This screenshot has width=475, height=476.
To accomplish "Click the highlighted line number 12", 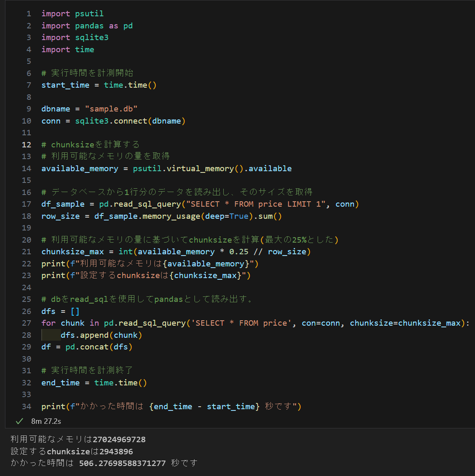I will pos(26,144).
